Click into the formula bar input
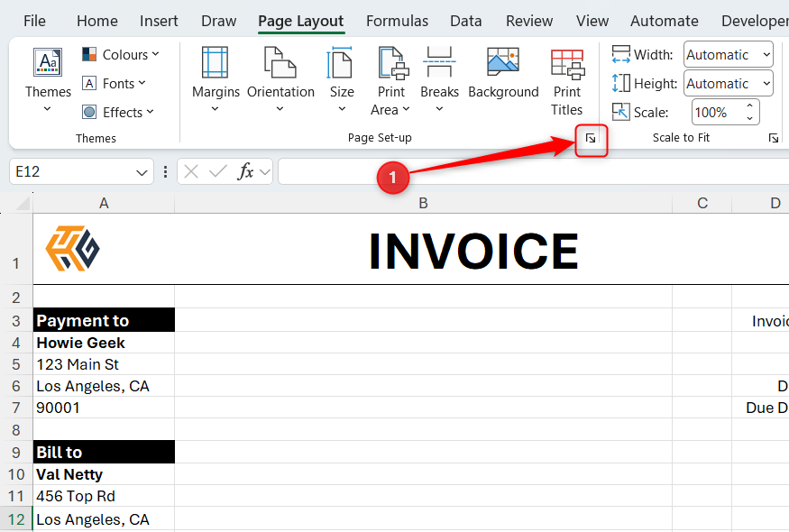This screenshot has height=532, width=789. click(x=534, y=171)
